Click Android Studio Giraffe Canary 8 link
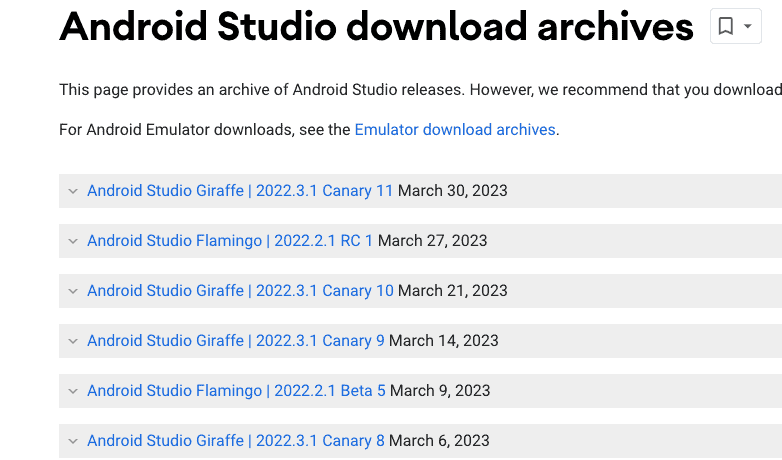The height and width of the screenshot is (460, 782). coord(236,441)
